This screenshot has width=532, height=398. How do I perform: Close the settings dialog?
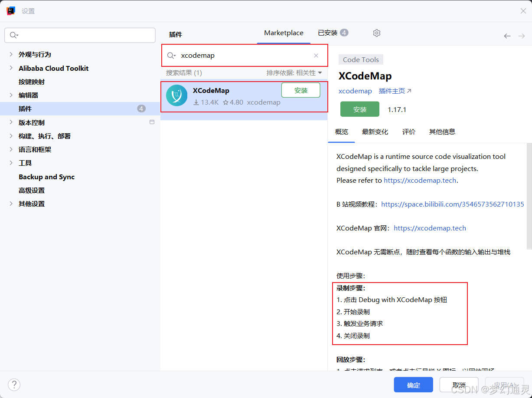click(523, 11)
